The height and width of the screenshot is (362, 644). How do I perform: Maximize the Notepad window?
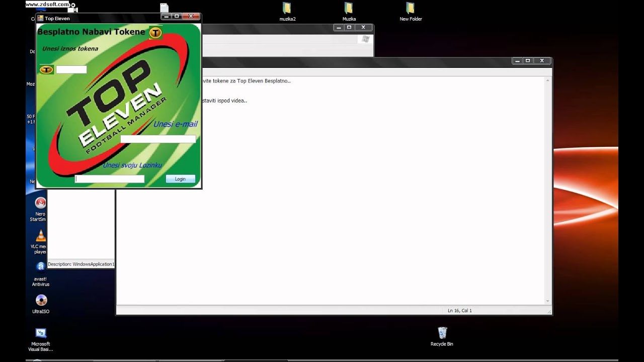(528, 61)
